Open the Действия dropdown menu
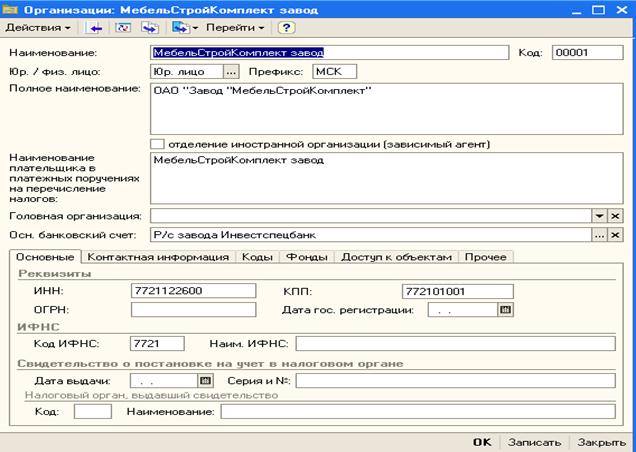 pos(38,28)
